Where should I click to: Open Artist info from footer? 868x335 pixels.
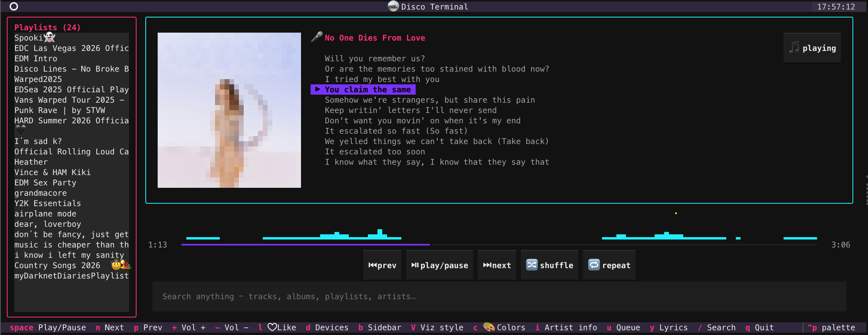pyautogui.click(x=566, y=327)
